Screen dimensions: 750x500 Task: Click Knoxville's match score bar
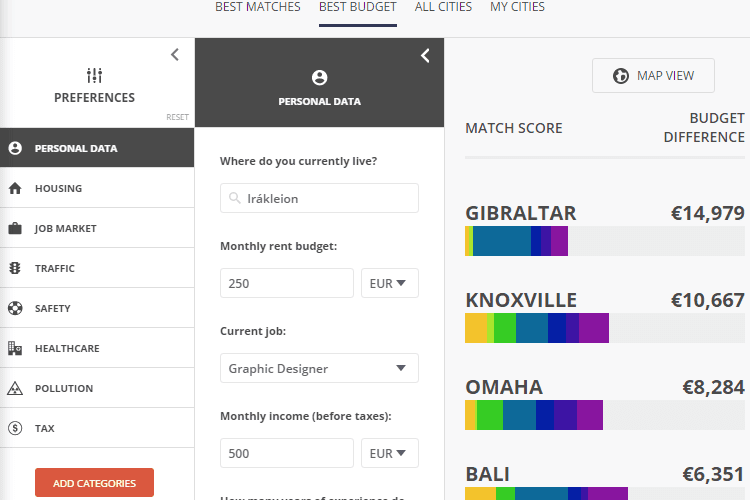pyautogui.click(x=605, y=328)
